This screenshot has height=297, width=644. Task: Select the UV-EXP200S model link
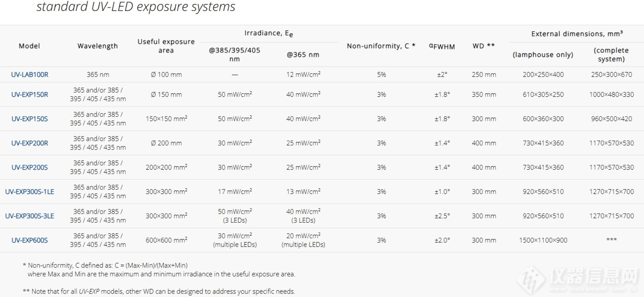pyautogui.click(x=30, y=167)
